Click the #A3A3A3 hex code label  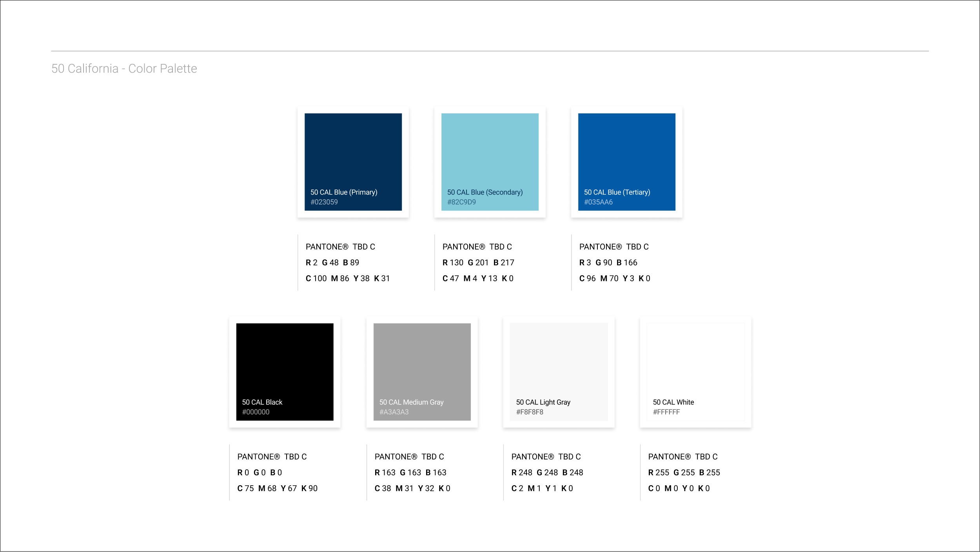[x=394, y=412]
